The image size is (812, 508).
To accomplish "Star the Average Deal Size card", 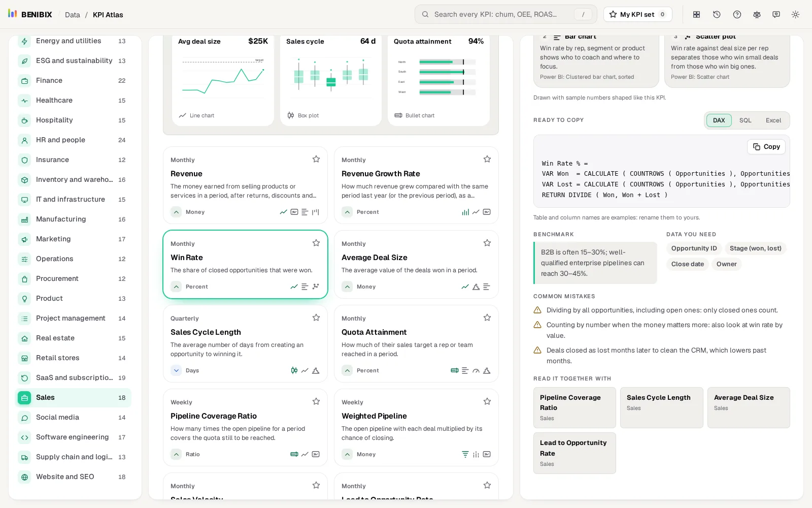I will pos(487,243).
